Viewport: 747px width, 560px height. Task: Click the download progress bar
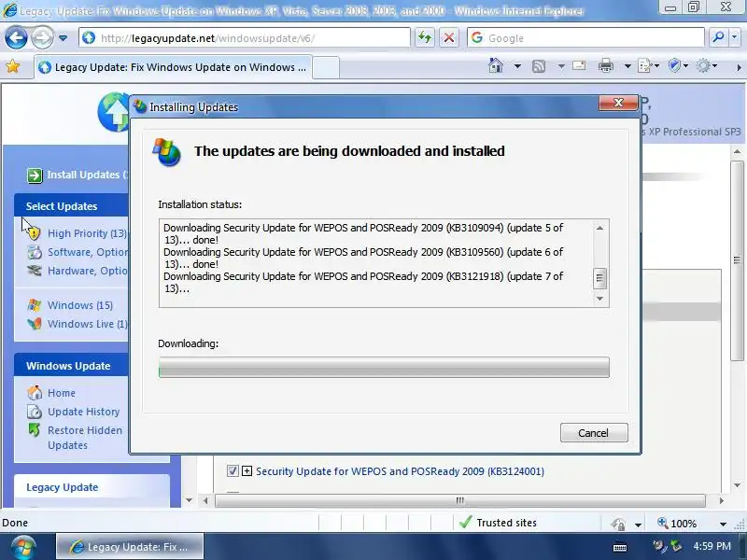pos(384,367)
